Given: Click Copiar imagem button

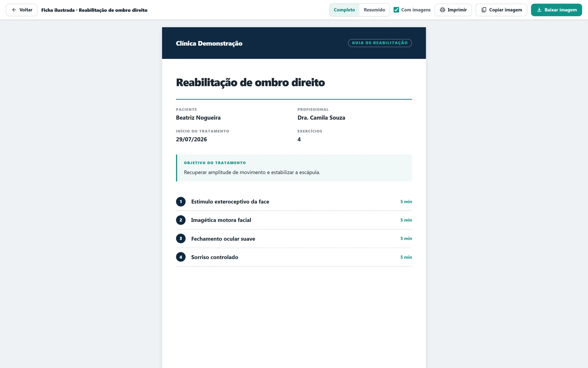Looking at the screenshot, I should [x=501, y=10].
